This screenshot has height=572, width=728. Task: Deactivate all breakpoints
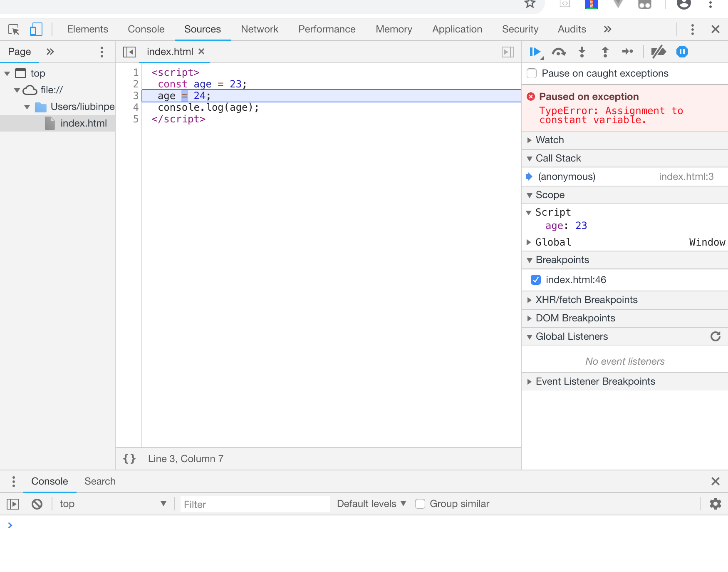(x=659, y=52)
